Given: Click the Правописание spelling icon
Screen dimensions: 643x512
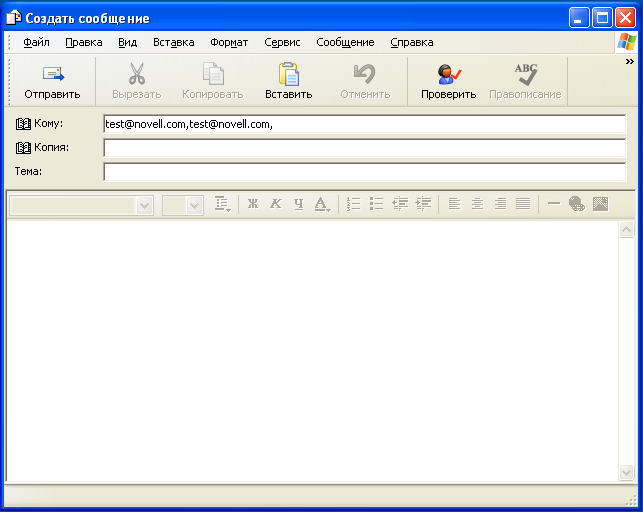Looking at the screenshot, I should [525, 74].
